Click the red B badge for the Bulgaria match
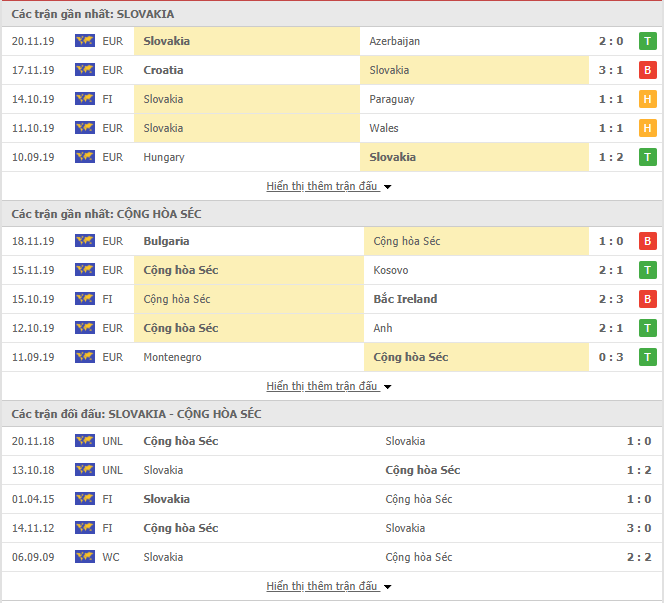The height and width of the screenshot is (603, 664). (x=647, y=241)
